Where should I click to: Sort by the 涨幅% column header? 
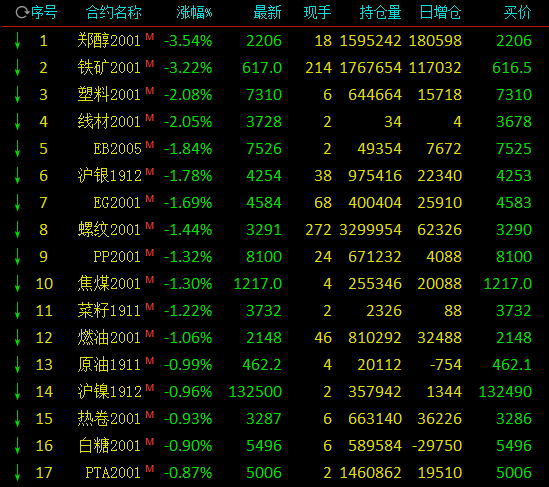pyautogui.click(x=194, y=13)
